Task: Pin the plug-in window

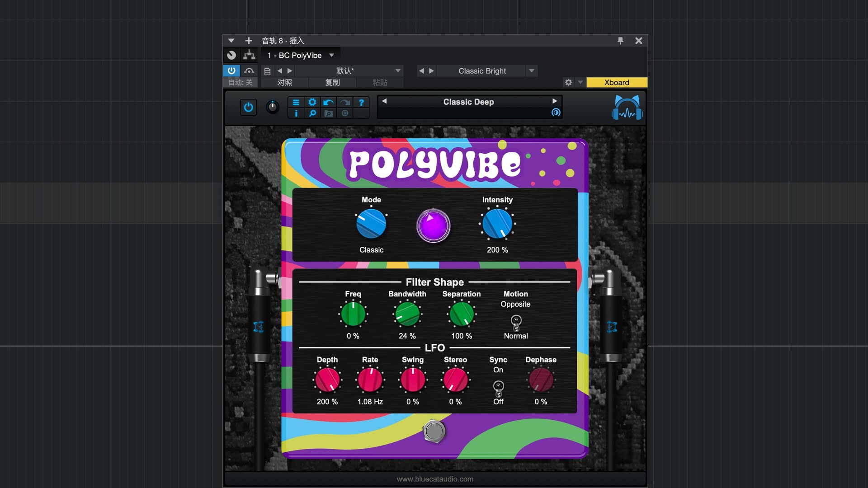Action: (x=620, y=41)
